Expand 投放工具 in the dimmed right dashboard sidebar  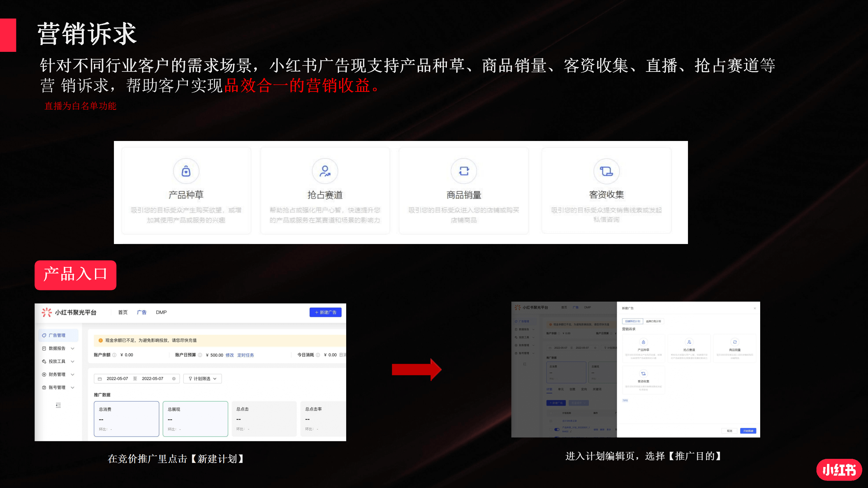tap(533, 337)
